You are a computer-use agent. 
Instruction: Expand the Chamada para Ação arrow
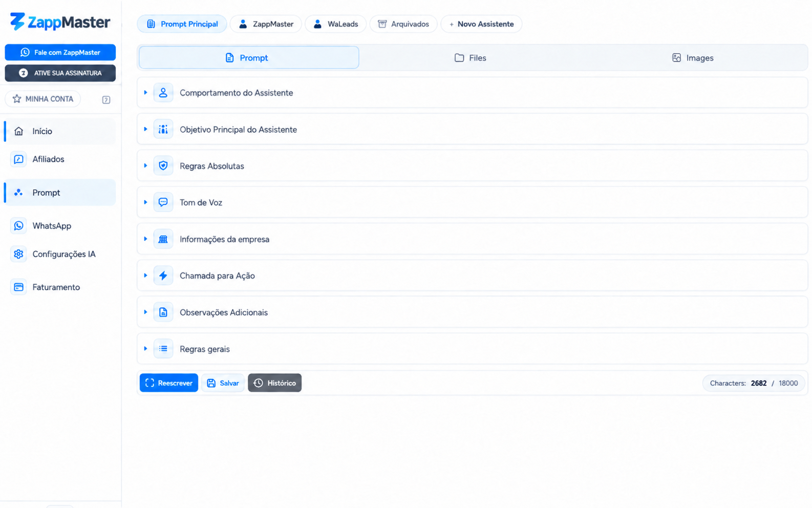click(x=145, y=276)
